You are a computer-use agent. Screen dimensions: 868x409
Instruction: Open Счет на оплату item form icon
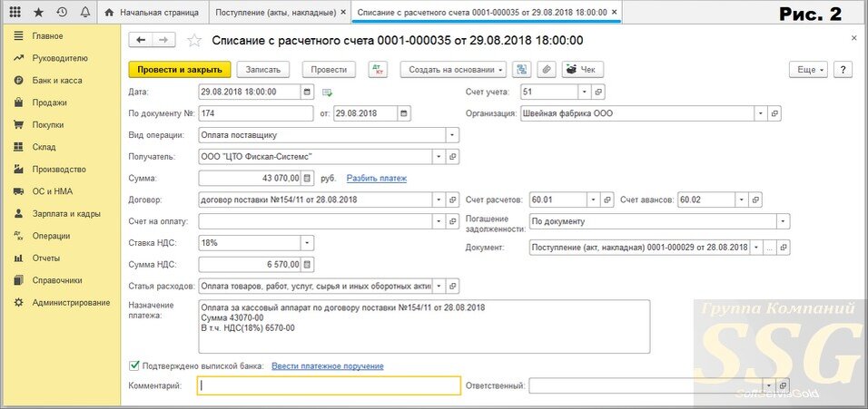point(453,221)
